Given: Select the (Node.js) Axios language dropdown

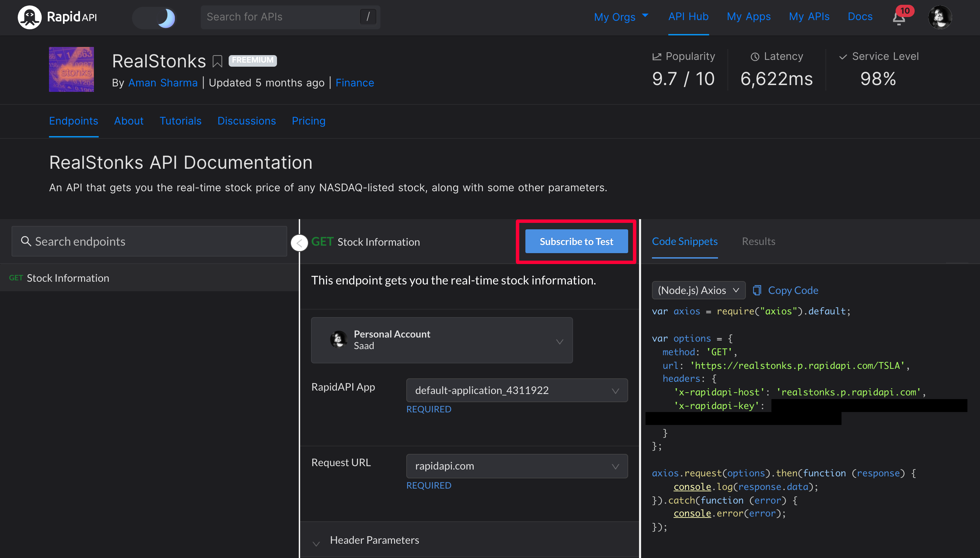Looking at the screenshot, I should [x=698, y=291].
